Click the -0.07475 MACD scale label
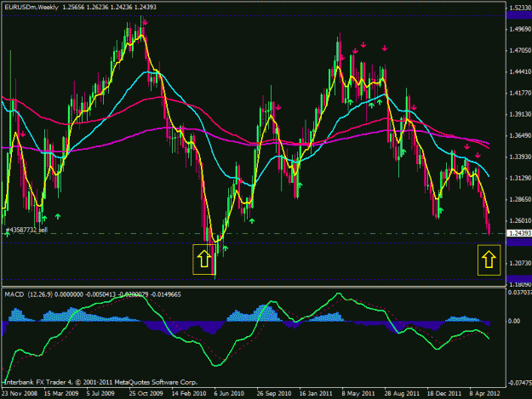532x399 pixels. pos(520,383)
